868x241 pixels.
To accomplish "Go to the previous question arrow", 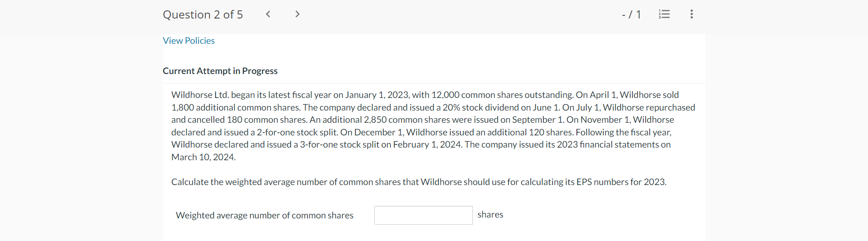I will [x=268, y=14].
